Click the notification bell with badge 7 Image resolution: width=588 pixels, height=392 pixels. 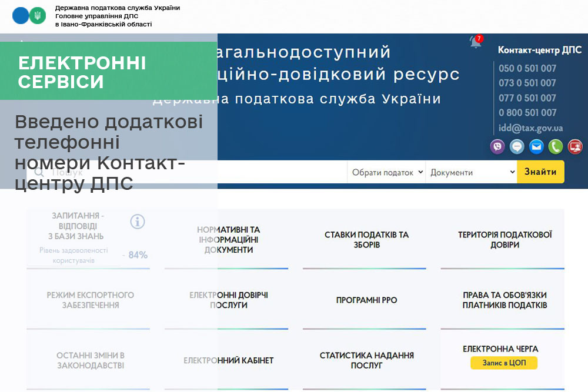pos(475,42)
